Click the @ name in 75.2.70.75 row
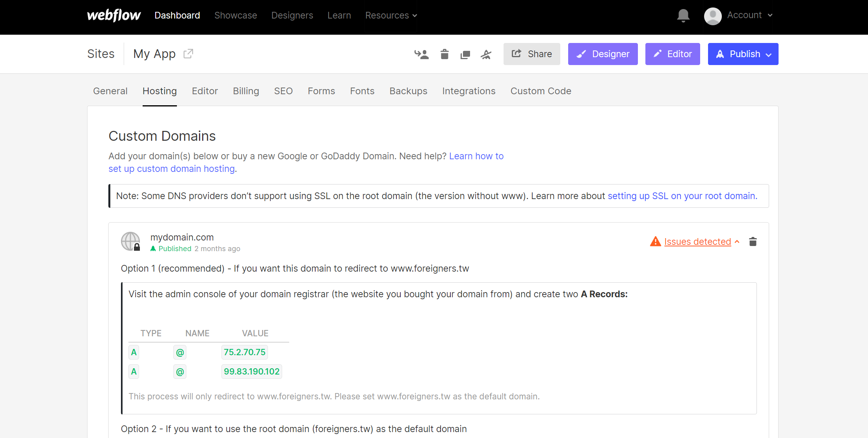 click(180, 352)
